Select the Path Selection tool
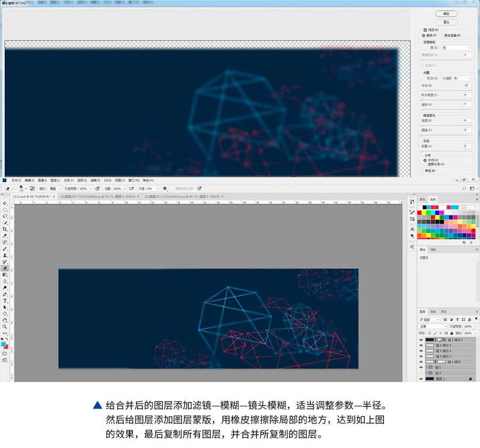480x448 pixels. (5, 307)
